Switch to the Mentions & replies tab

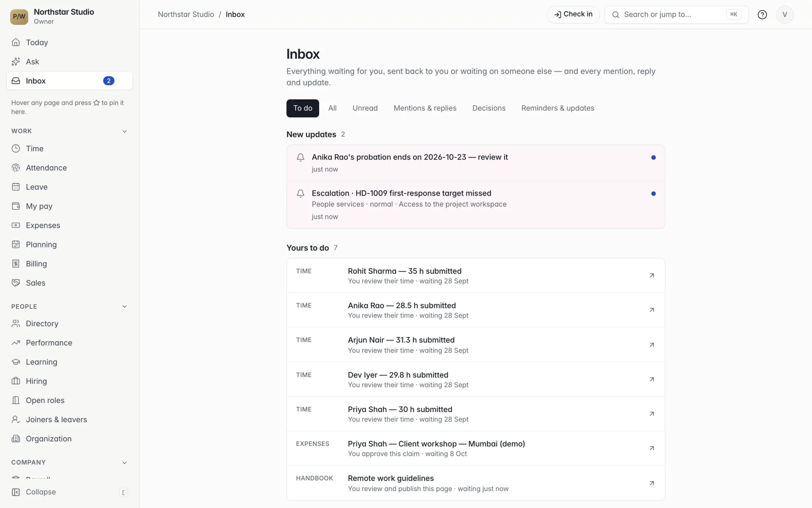pos(425,108)
